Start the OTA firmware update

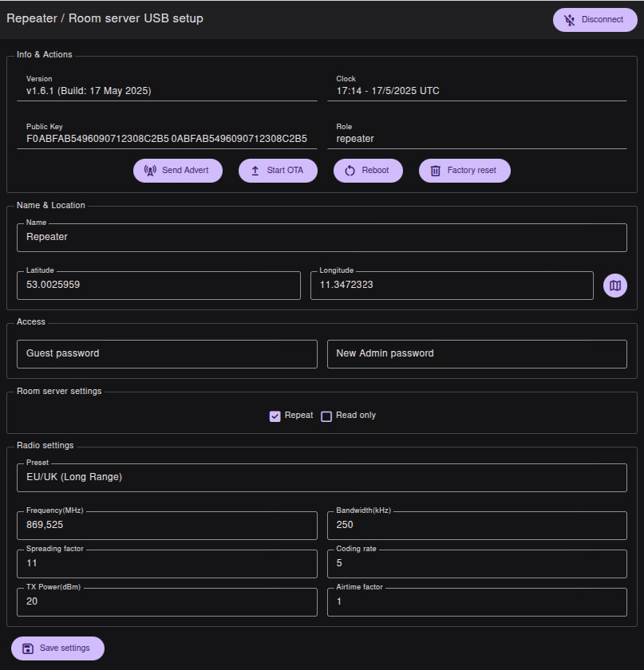pos(278,171)
